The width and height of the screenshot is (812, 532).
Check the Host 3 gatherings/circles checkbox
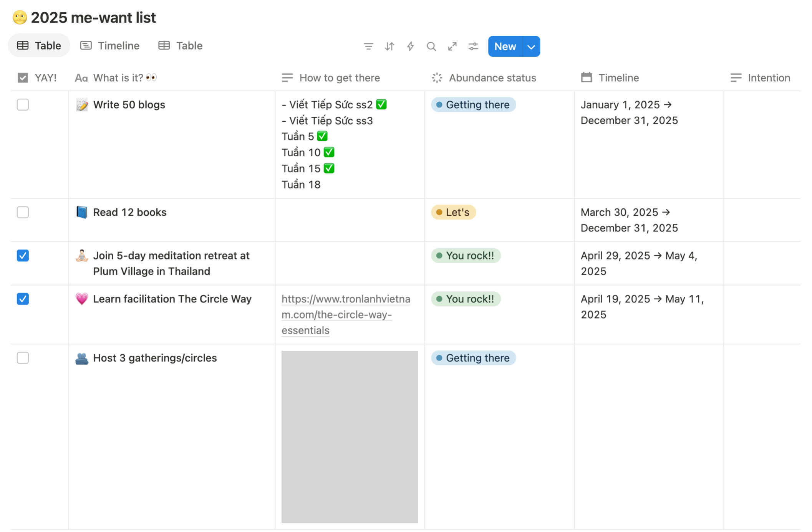[x=23, y=358]
